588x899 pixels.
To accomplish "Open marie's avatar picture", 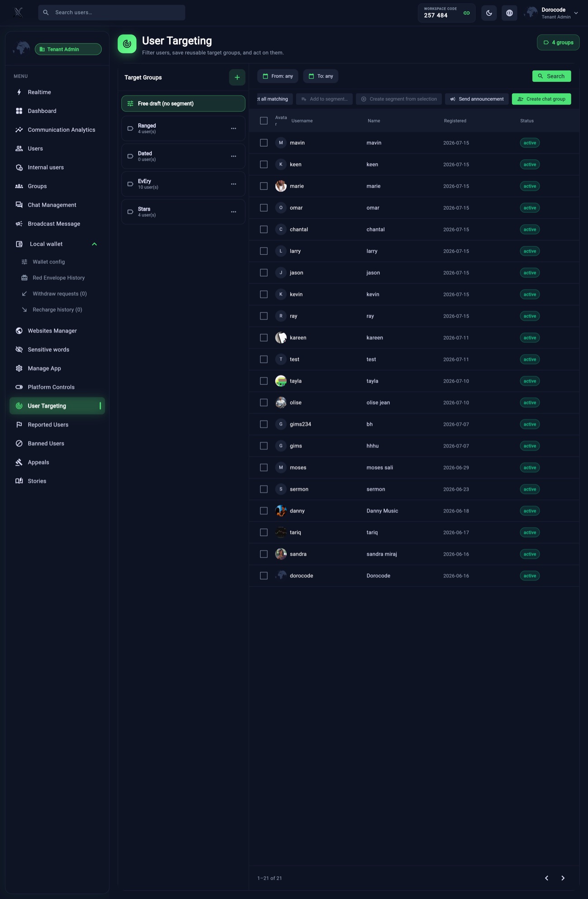I will point(281,186).
